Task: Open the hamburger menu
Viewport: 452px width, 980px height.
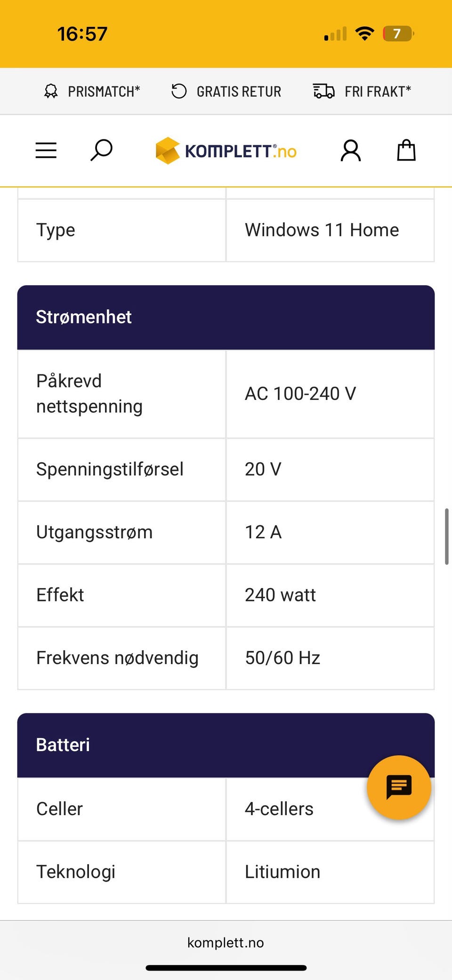Action: click(46, 151)
